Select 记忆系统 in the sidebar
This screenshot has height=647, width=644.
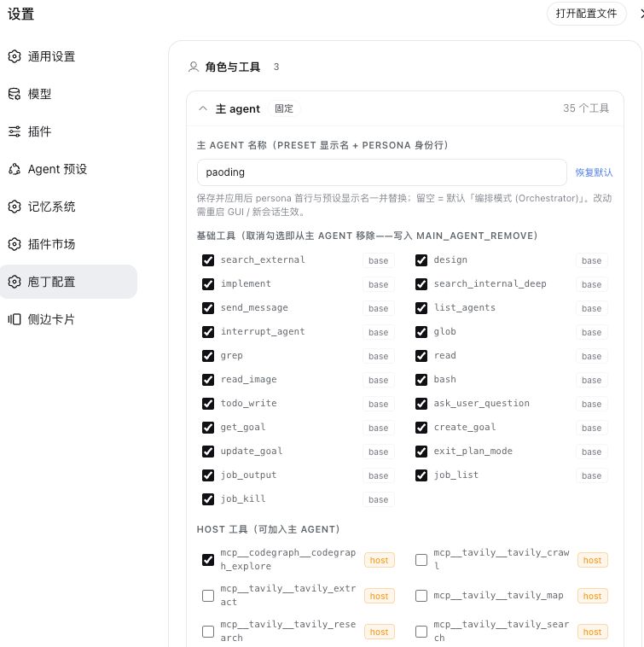coord(68,207)
